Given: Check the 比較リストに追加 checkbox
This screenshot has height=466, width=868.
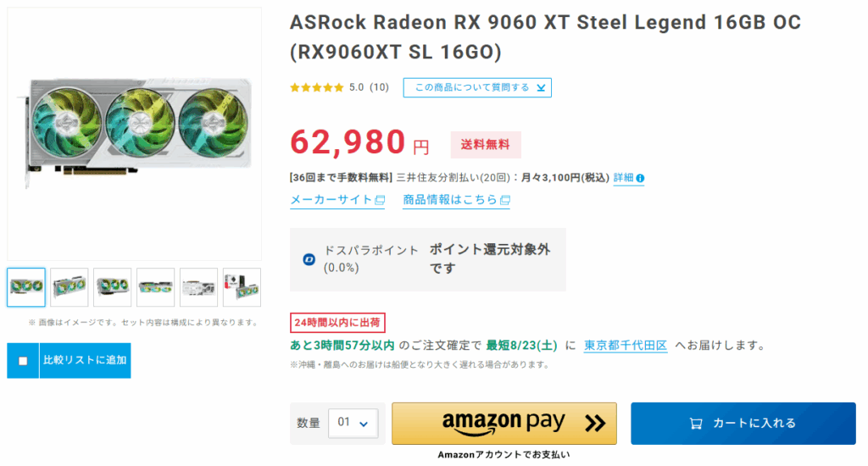Looking at the screenshot, I should click(23, 361).
